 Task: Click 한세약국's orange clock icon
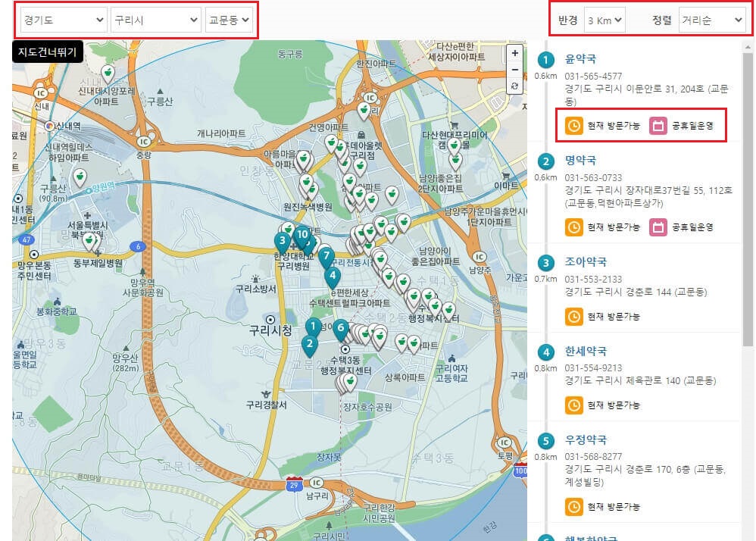click(573, 405)
